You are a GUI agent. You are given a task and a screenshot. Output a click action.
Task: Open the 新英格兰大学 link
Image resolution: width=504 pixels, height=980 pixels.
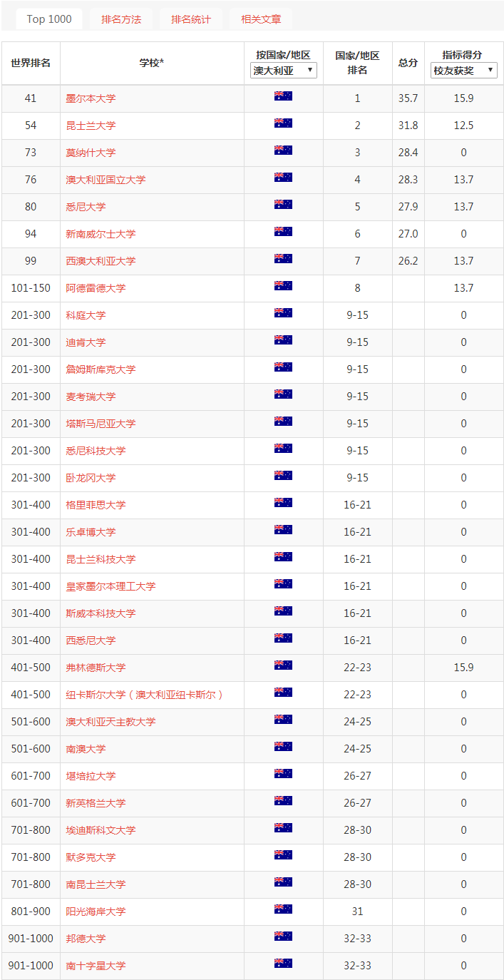pyautogui.click(x=96, y=803)
